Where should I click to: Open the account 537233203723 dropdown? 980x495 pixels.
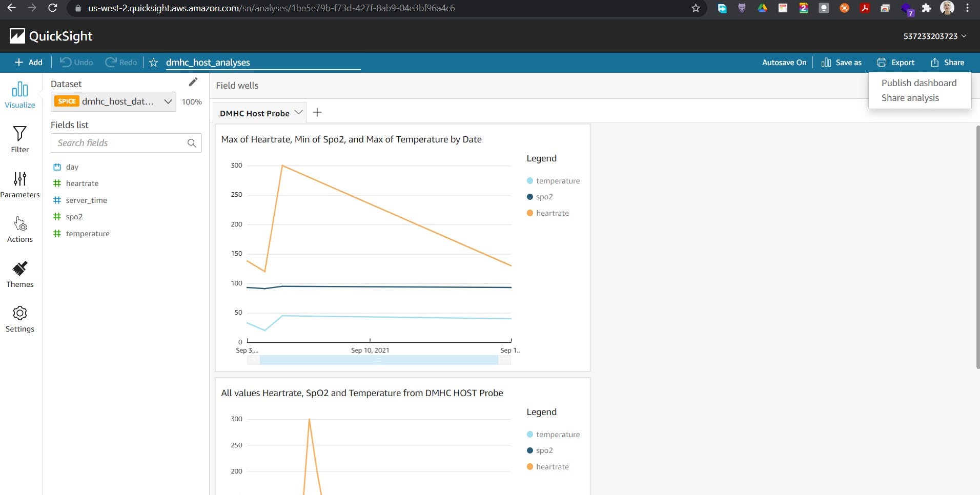935,36
